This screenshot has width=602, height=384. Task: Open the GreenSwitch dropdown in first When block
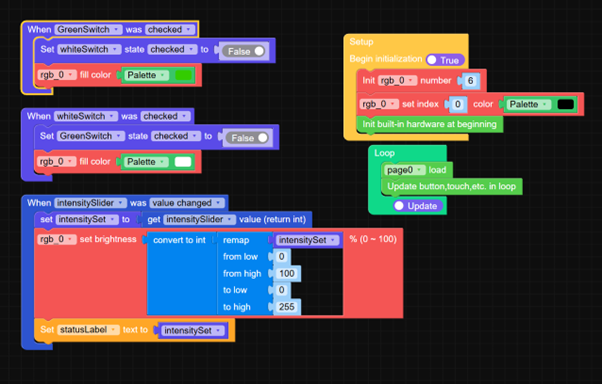88,30
